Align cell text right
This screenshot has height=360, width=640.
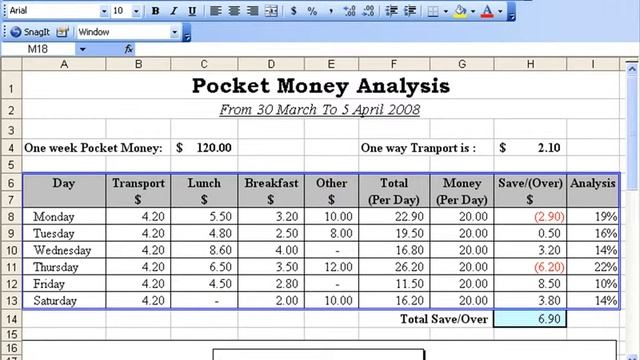tap(253, 11)
